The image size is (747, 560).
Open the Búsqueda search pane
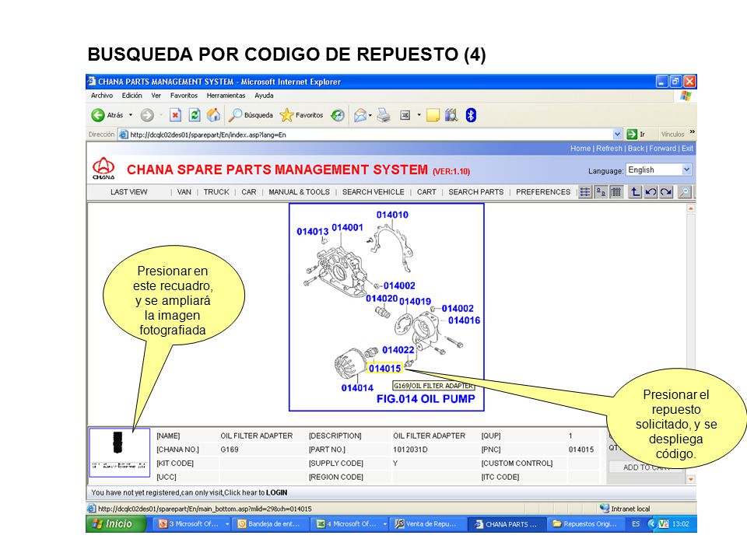(x=251, y=115)
